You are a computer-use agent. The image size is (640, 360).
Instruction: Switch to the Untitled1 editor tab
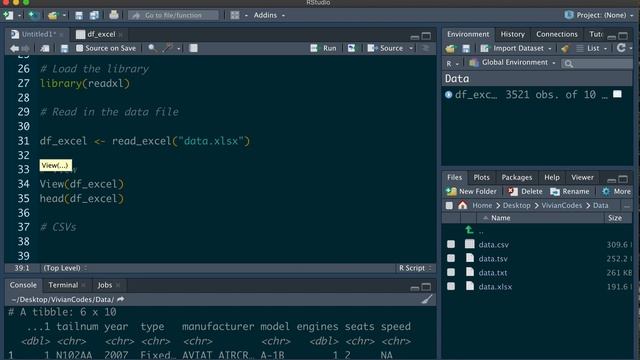[x=38, y=34]
